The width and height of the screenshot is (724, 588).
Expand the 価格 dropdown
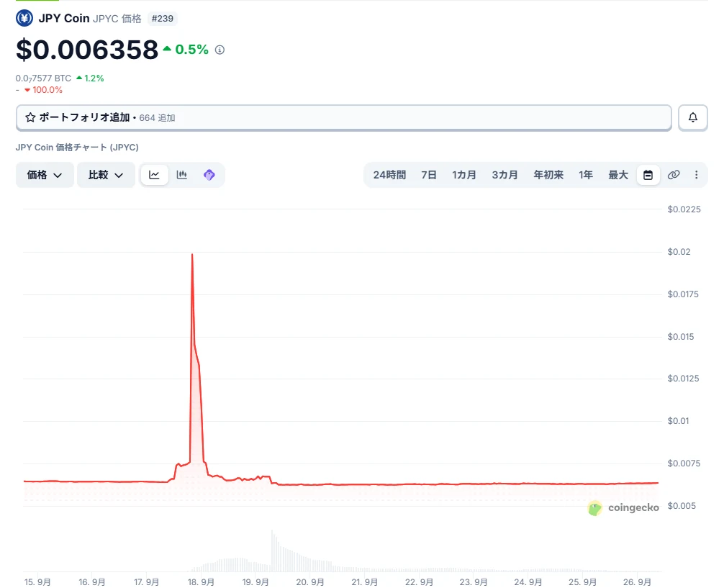pos(45,175)
